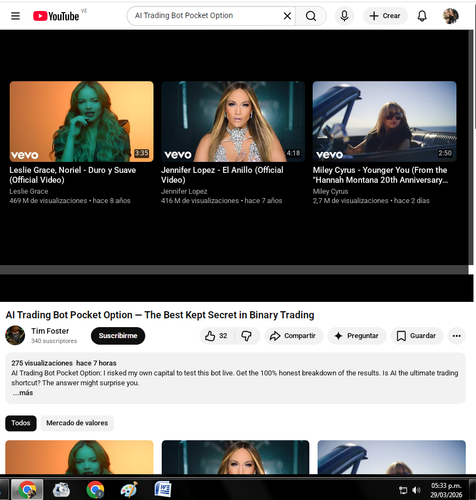Click 275 visualizaciones hace 7 horas text
Image resolution: width=476 pixels, height=500 pixels.
pyautogui.click(x=64, y=363)
